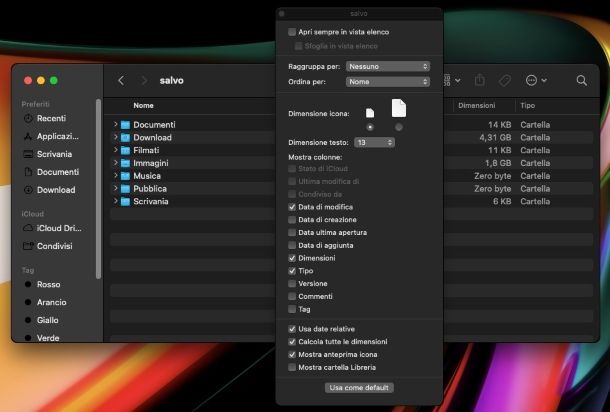Uncheck Calcola tutte le dimensioni

[292, 342]
